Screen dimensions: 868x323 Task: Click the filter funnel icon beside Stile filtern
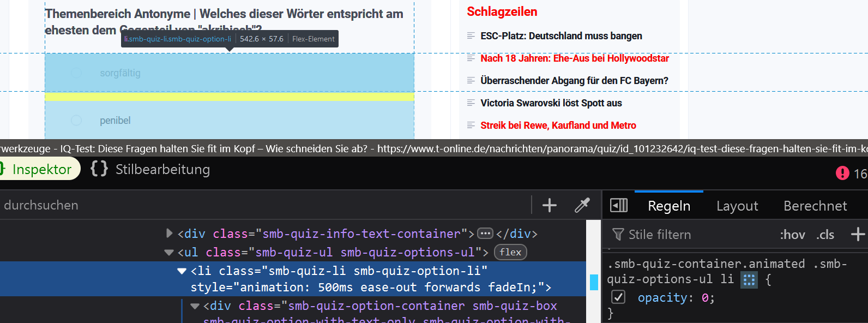[x=618, y=235]
